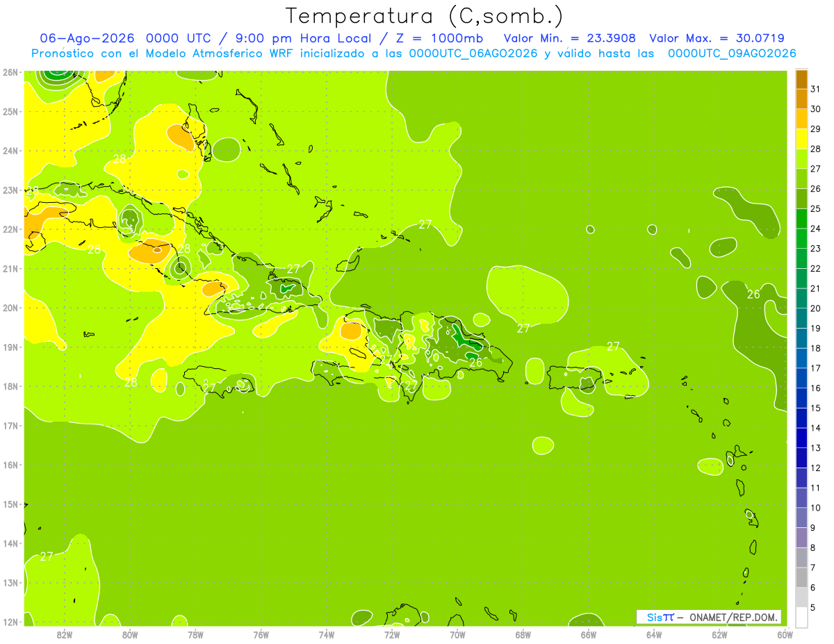Image resolution: width=834 pixels, height=644 pixels.
Task: Select the "Valor Min. = 23.3908" text
Action: click(569, 38)
